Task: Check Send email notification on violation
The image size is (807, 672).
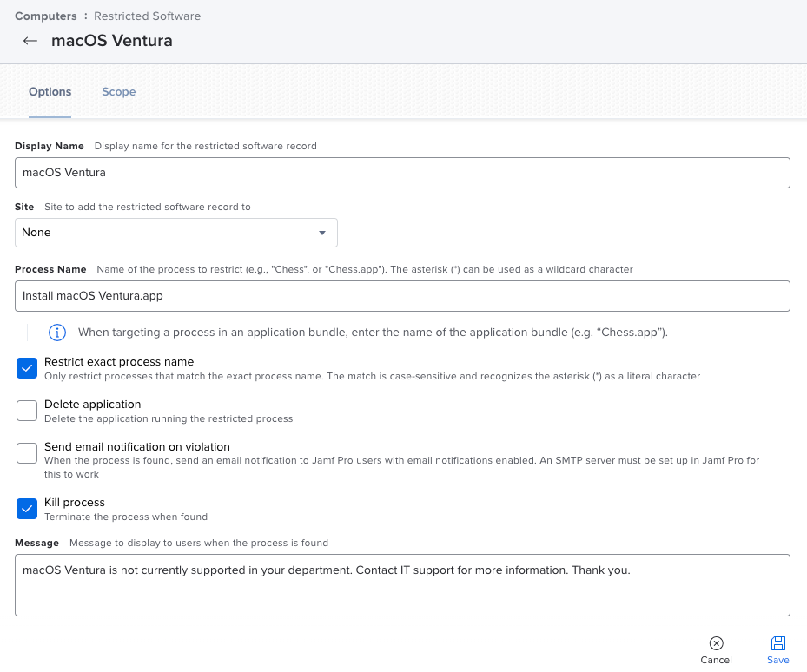Action: [27, 453]
